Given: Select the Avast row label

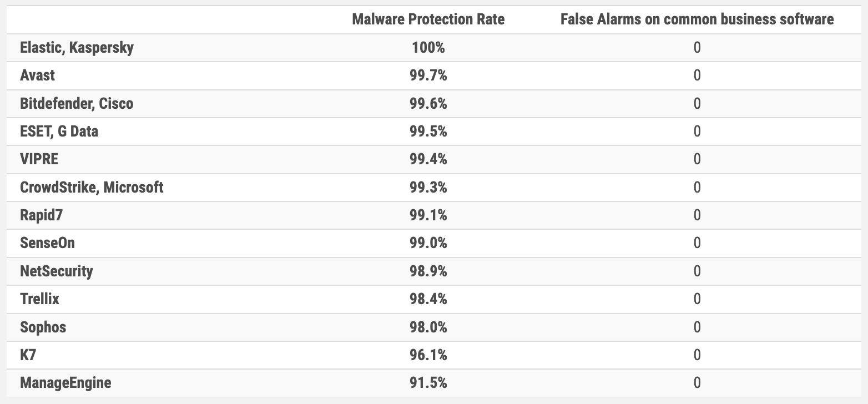Looking at the screenshot, I should click(37, 75).
